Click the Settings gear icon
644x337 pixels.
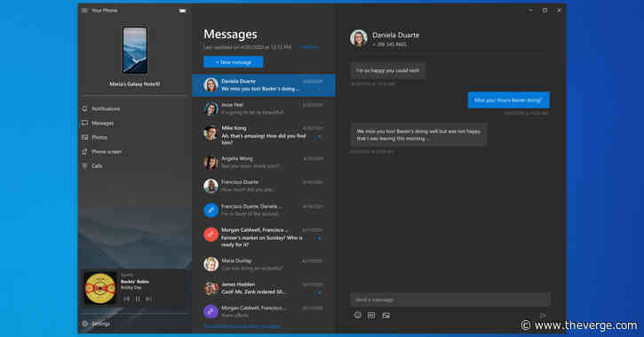point(84,324)
